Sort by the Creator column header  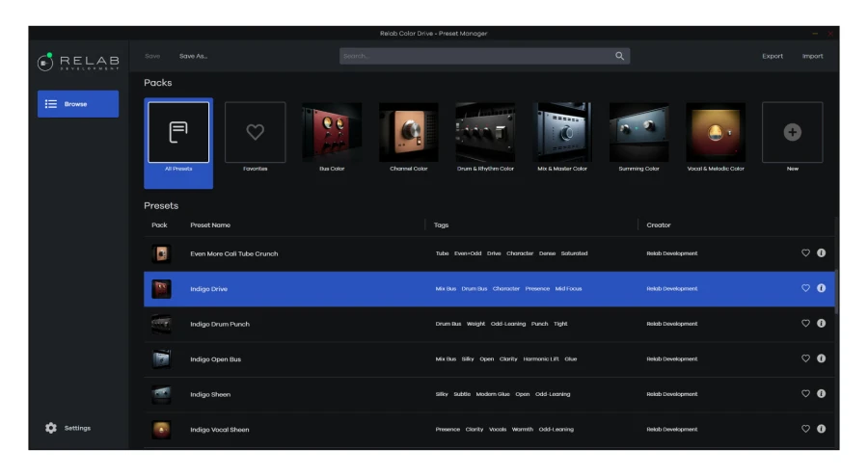(x=659, y=225)
